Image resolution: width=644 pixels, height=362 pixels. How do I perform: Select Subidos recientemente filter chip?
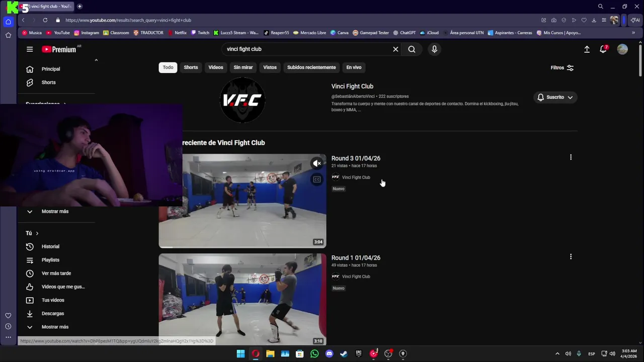tap(311, 67)
